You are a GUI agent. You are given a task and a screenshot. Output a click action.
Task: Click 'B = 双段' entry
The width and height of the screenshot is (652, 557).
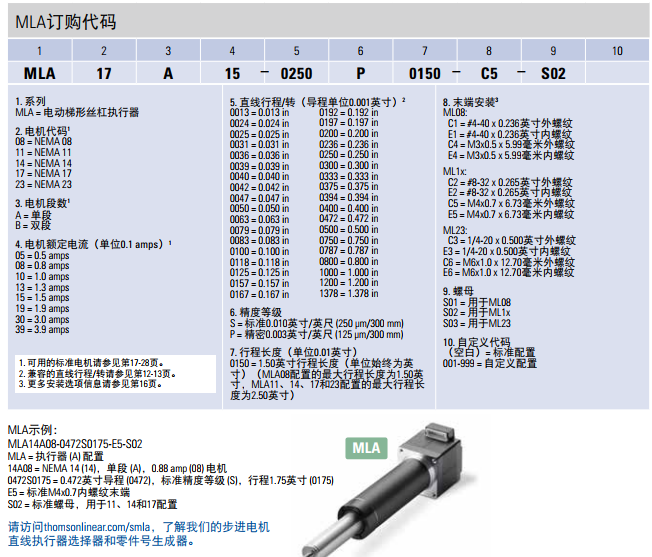coord(33,226)
